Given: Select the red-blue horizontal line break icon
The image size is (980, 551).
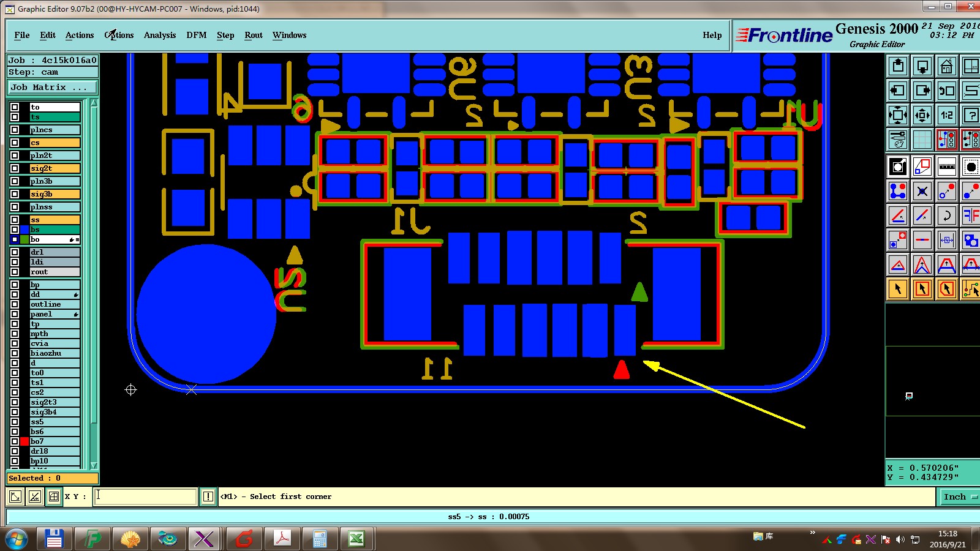Looking at the screenshot, I should point(922,240).
